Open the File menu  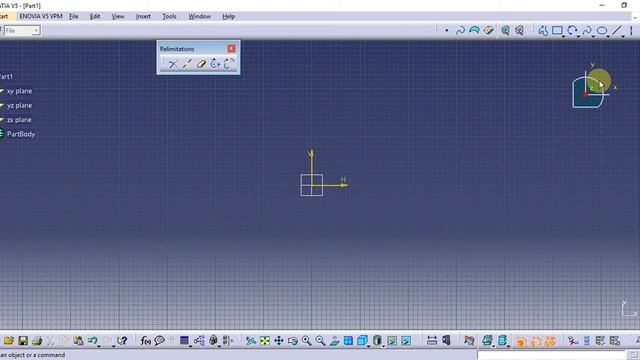73,16
